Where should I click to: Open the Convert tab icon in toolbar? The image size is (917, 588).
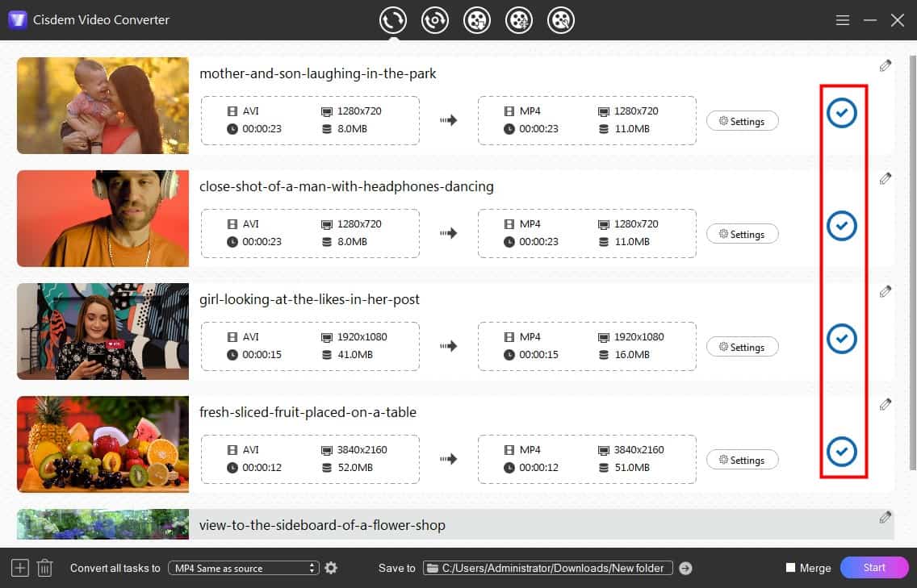[x=393, y=19]
